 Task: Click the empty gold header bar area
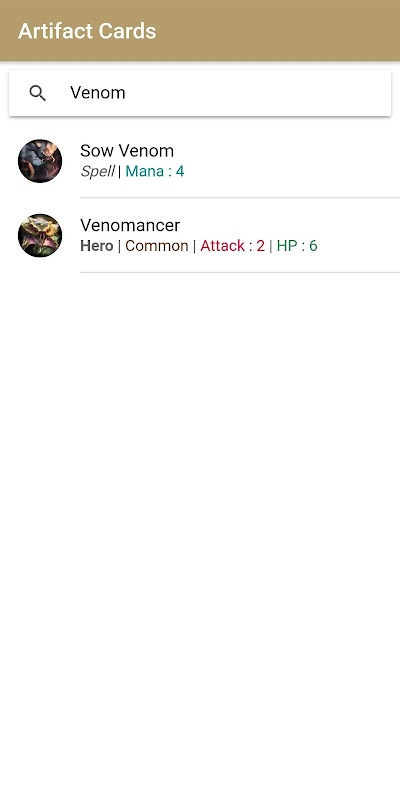281,31
